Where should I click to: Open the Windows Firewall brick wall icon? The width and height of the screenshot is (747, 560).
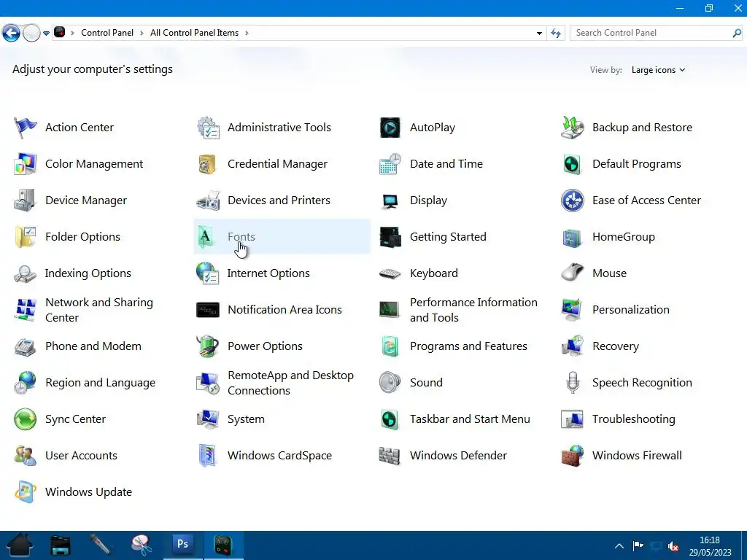click(x=572, y=456)
